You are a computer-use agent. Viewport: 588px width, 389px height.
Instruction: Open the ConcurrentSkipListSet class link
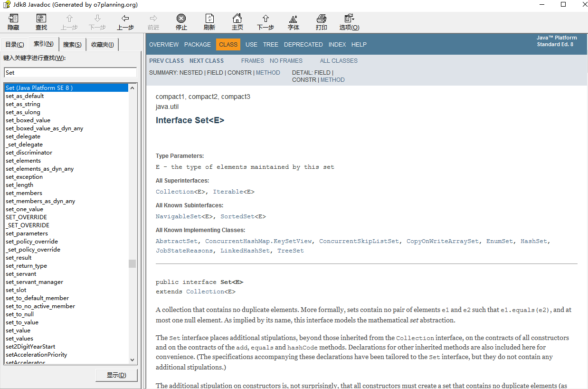pos(359,241)
